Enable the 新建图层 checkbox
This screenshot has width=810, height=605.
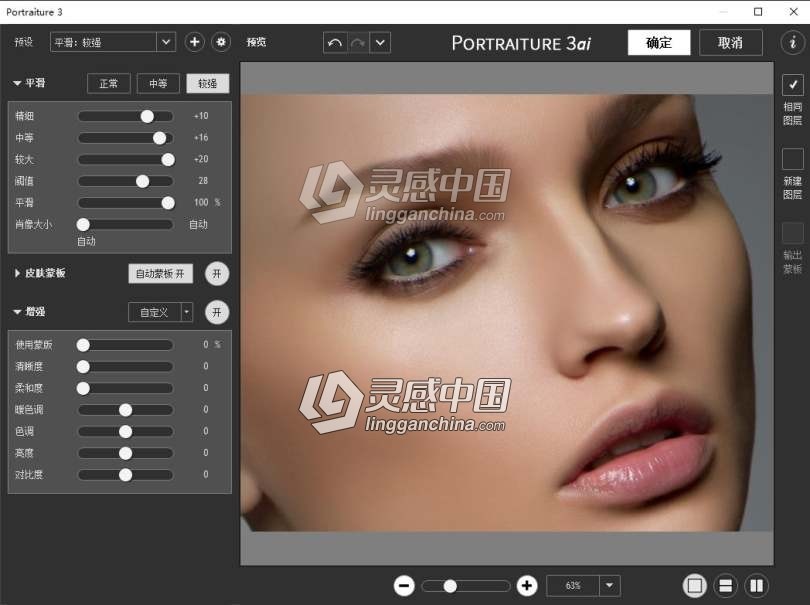point(792,159)
